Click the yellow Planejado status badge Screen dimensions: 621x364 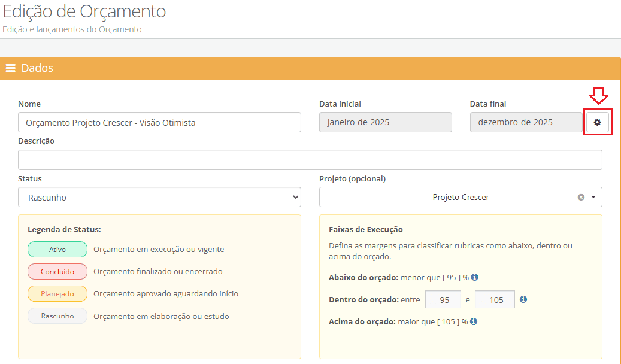pyautogui.click(x=57, y=293)
